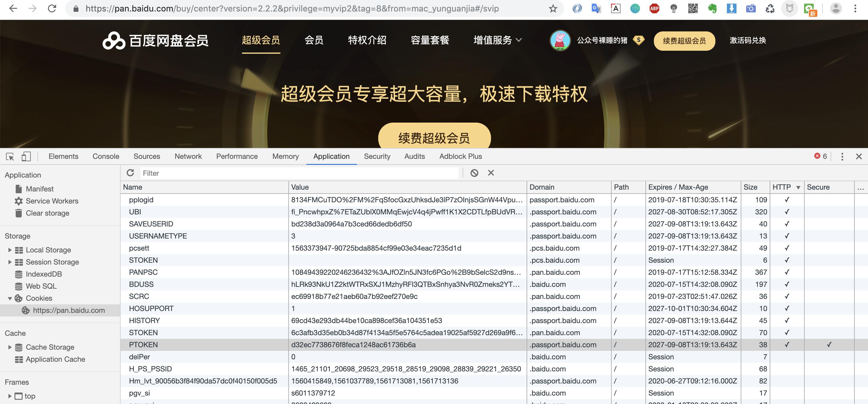Image resolution: width=868 pixels, height=404 pixels.
Task: Clear the filter with the X icon
Action: pos(491,173)
